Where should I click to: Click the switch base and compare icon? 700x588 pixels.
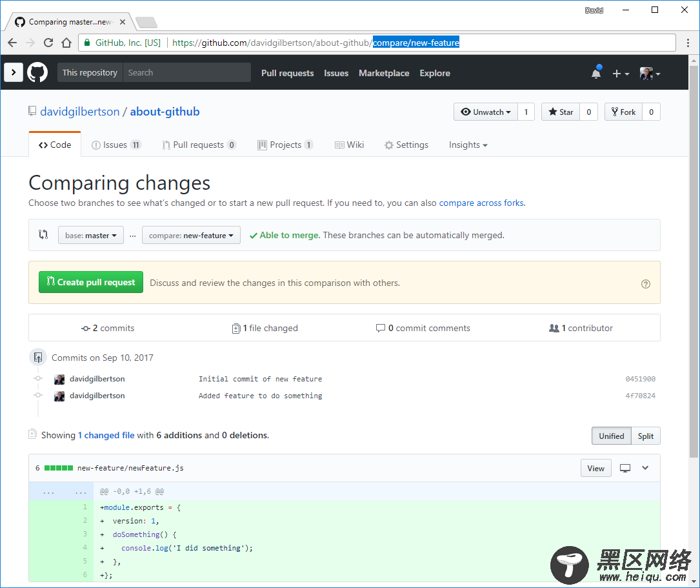click(43, 234)
